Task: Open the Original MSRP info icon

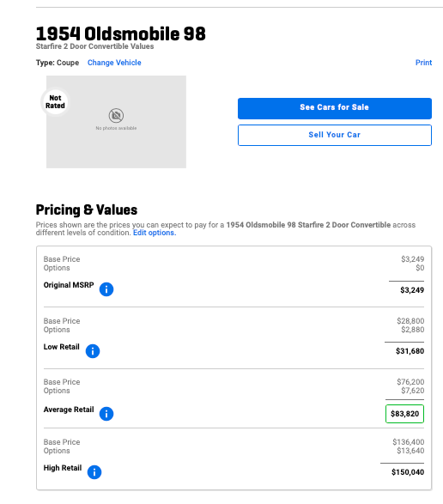Action: [106, 289]
